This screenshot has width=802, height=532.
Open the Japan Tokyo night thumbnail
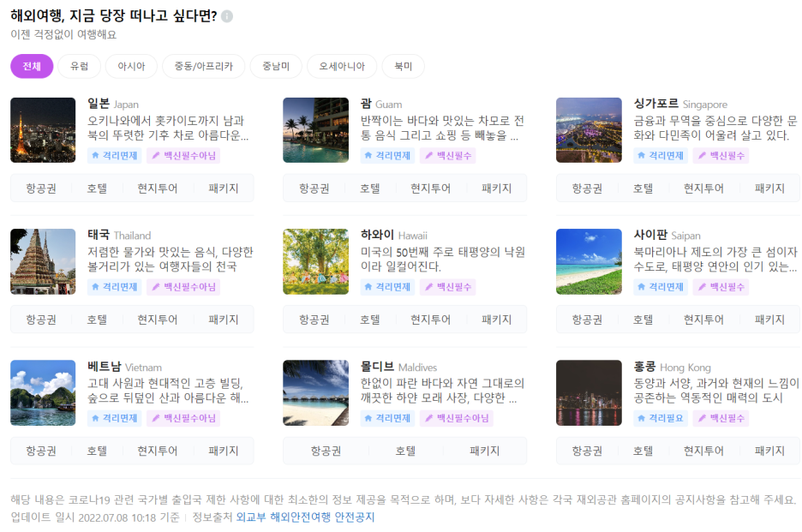point(43,130)
